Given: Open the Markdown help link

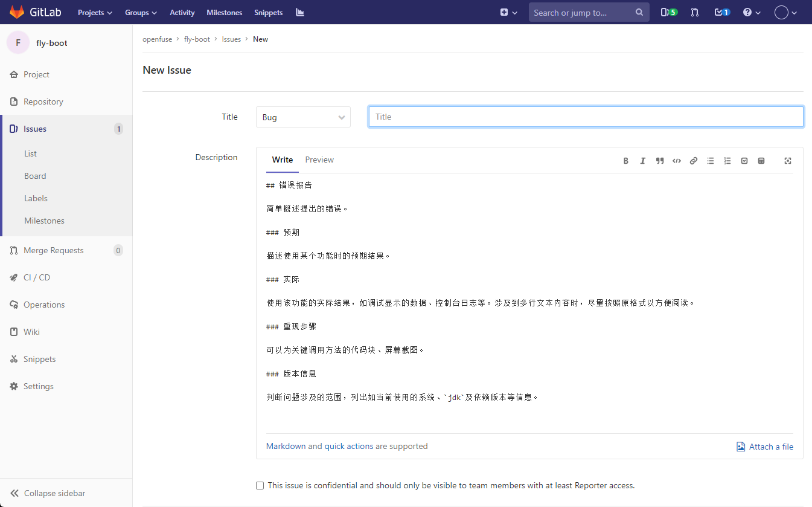Looking at the screenshot, I should coord(286,446).
